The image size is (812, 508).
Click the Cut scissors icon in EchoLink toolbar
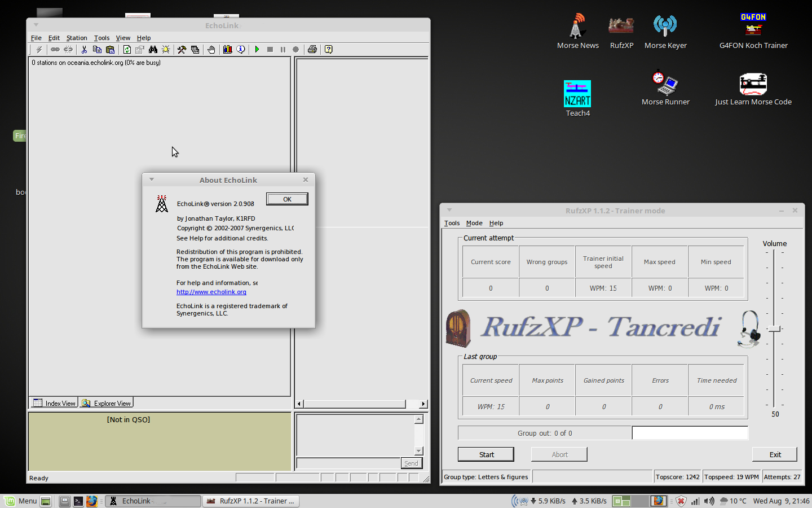point(84,50)
